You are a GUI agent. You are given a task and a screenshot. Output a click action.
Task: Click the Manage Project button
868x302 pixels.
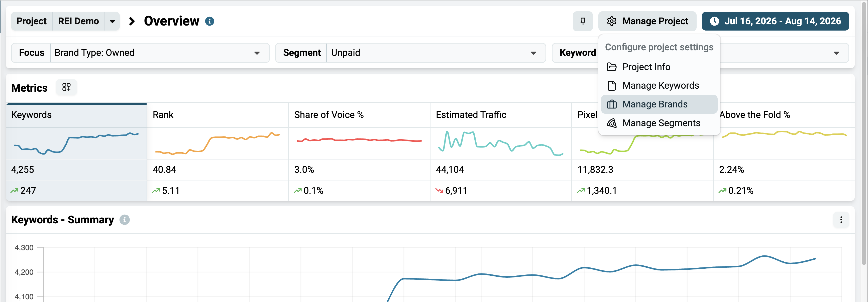pos(647,21)
